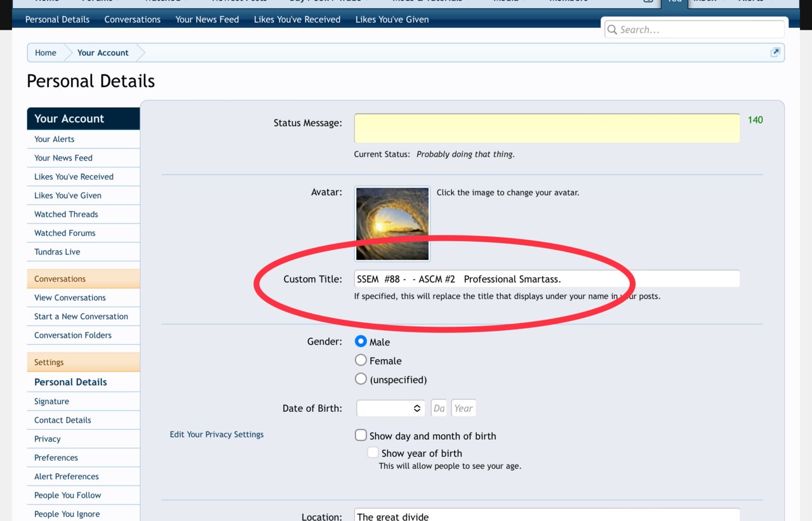Click the pop-out icon on the breadcrumb bar

775,53
